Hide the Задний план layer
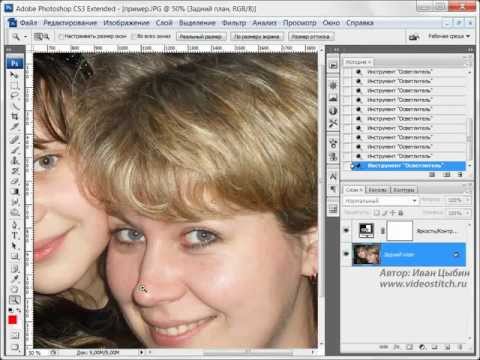The image size is (480, 360). pos(346,254)
